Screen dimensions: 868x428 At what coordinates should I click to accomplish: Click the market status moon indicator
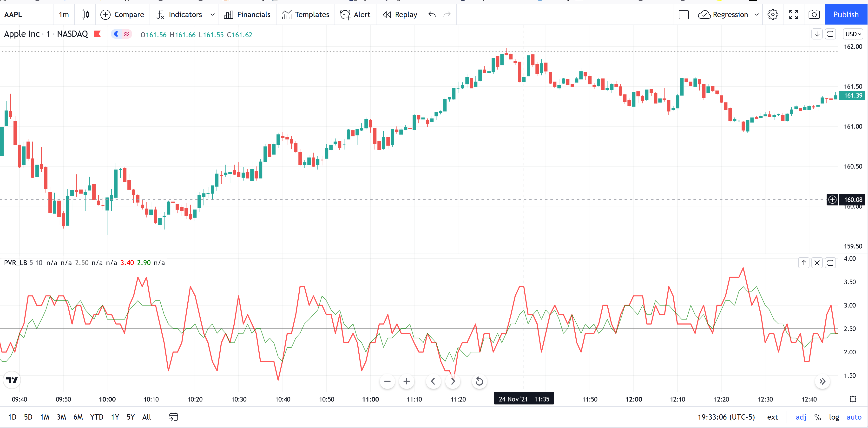pos(117,34)
